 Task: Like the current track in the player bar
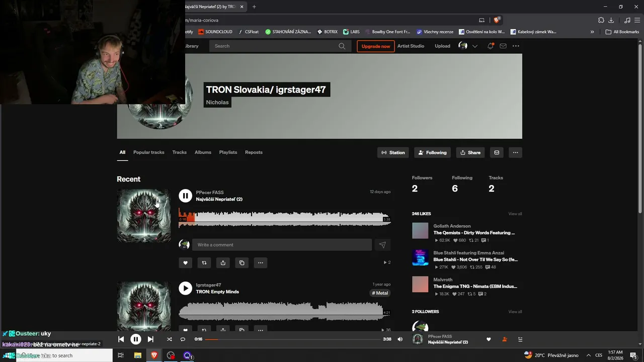tap(489, 339)
